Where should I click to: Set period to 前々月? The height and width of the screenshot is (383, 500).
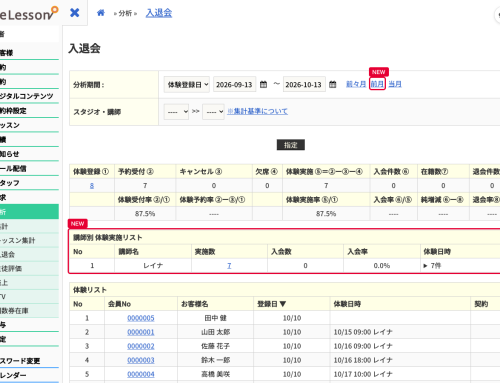pos(356,84)
